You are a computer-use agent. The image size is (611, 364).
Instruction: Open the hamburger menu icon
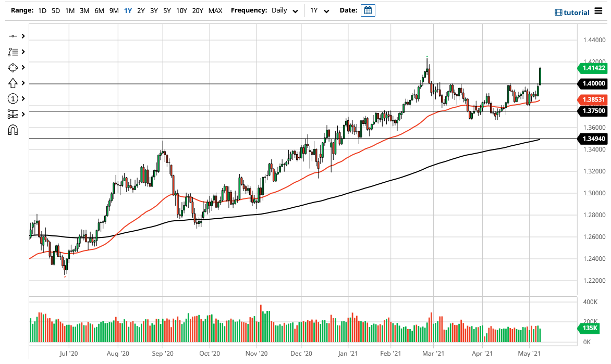click(598, 11)
